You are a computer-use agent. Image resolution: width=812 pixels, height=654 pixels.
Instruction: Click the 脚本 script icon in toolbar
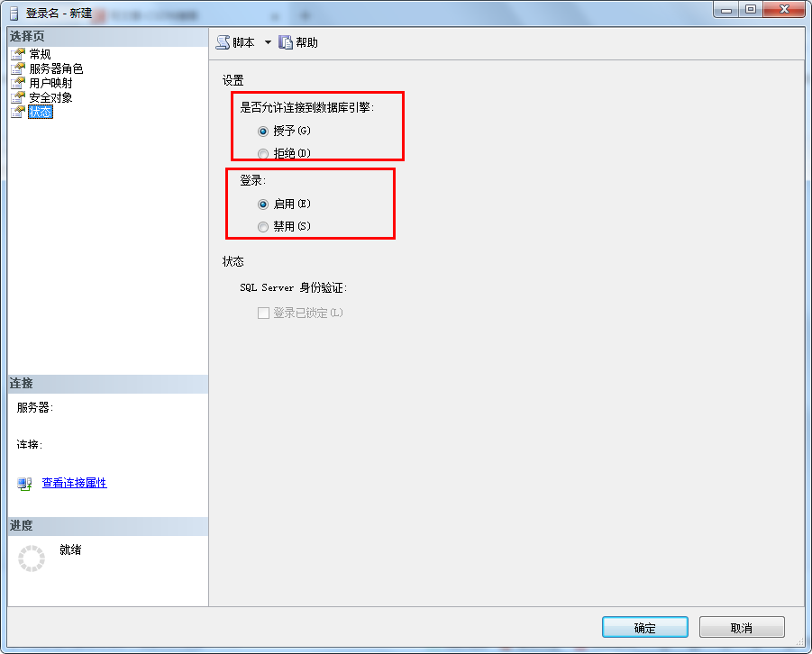pos(223,42)
